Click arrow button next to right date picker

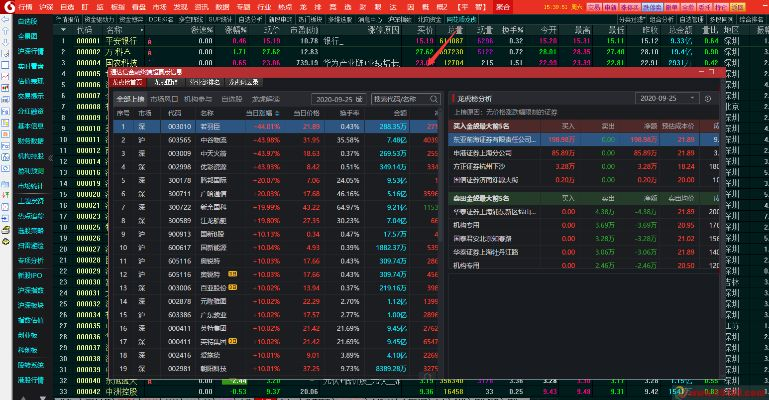(x=707, y=100)
